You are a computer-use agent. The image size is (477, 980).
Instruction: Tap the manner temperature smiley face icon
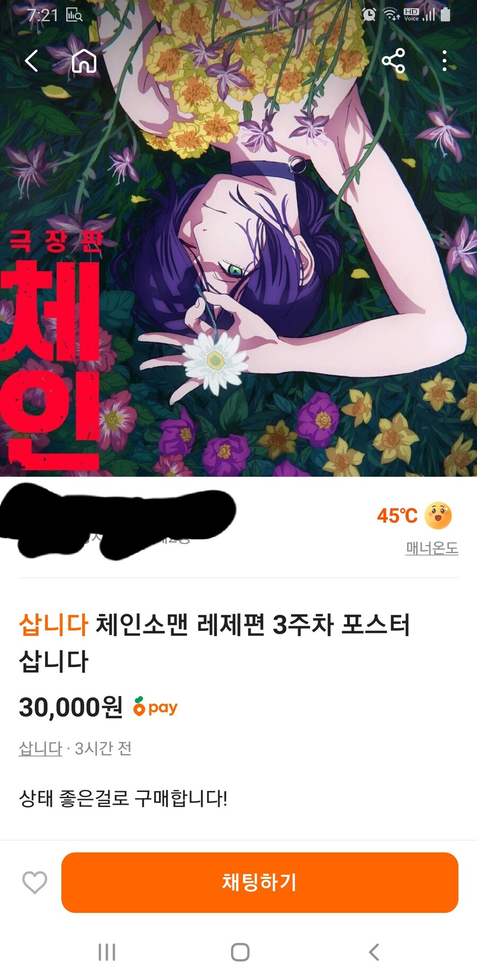tap(438, 515)
